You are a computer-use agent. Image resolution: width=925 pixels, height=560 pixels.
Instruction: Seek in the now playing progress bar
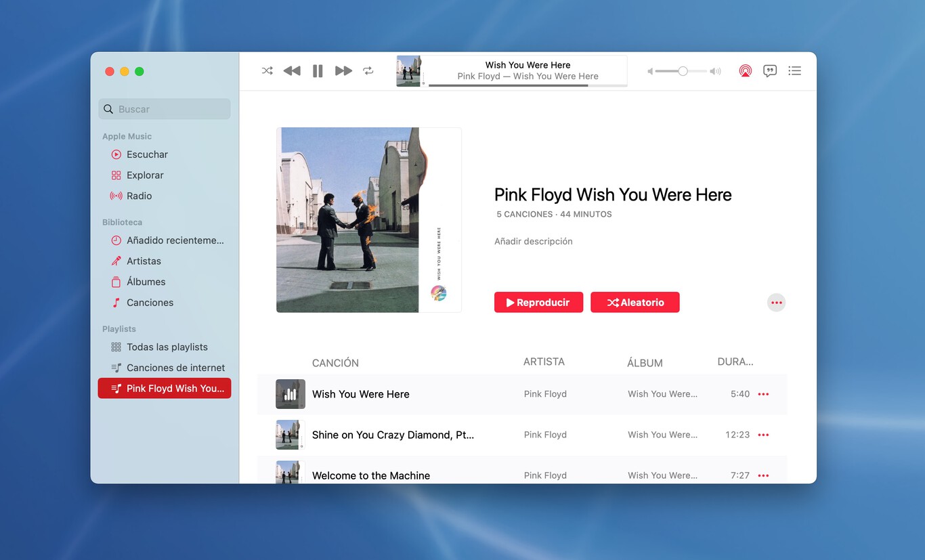[528, 85]
